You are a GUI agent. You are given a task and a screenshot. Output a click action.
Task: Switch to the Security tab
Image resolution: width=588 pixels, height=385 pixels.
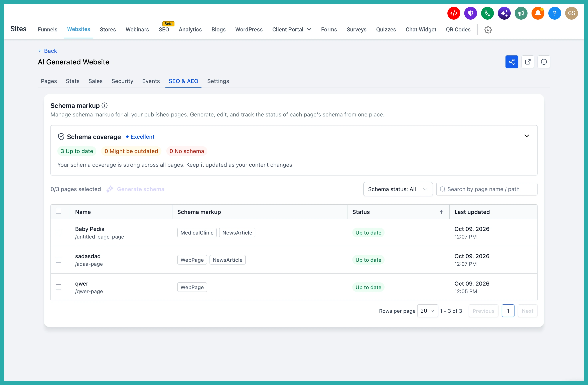pyautogui.click(x=122, y=81)
